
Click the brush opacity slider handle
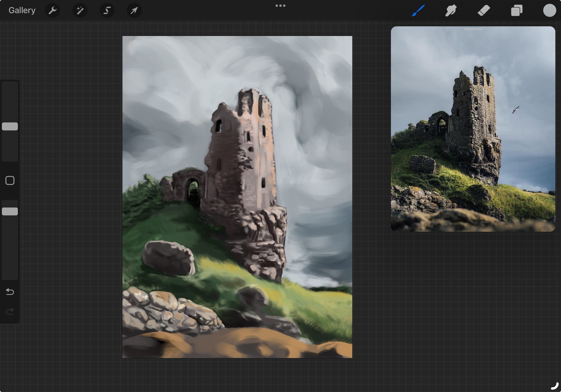tap(10, 212)
